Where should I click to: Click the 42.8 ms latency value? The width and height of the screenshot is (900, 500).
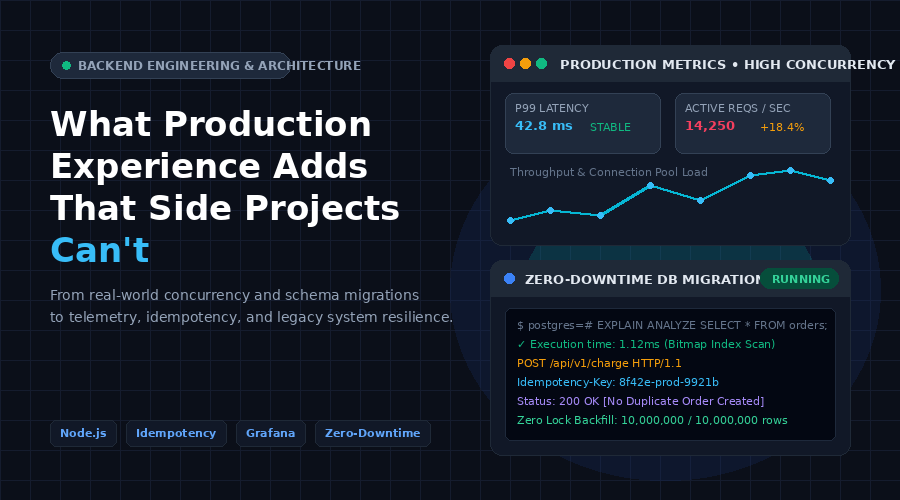(x=544, y=126)
